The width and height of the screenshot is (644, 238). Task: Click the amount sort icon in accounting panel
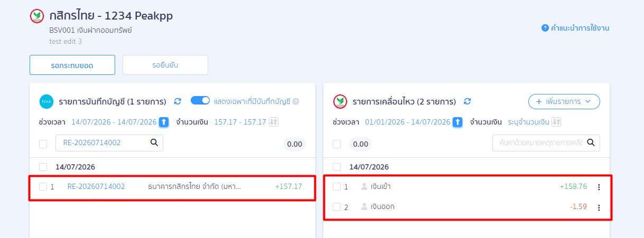(273, 122)
